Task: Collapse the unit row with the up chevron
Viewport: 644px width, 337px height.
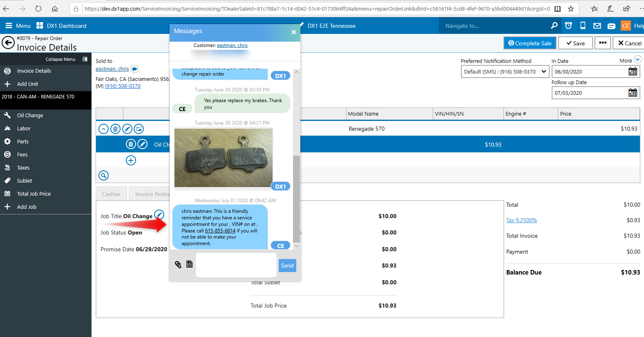Action: coord(104,129)
